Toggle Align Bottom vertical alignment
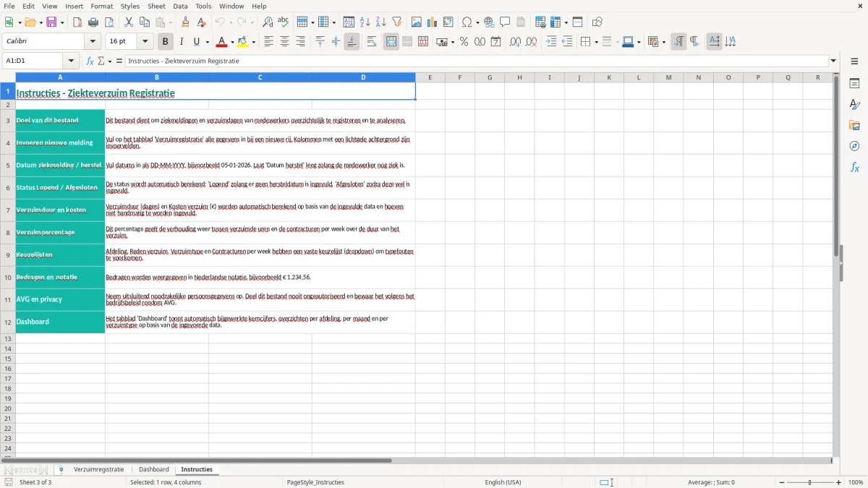Screen dimensions: 868x488 (x=352, y=42)
